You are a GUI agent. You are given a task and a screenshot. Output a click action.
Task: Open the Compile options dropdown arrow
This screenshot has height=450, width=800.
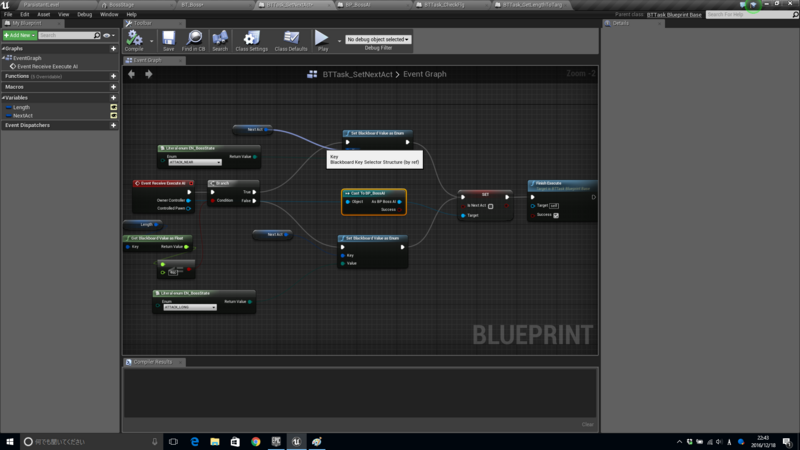(x=152, y=41)
